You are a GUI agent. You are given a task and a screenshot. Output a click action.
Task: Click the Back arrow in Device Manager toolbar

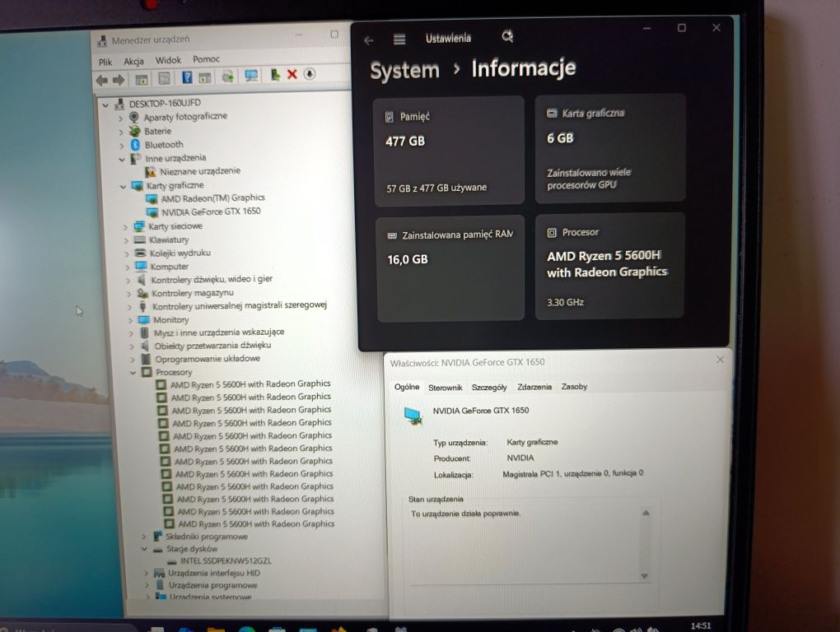[x=102, y=81]
